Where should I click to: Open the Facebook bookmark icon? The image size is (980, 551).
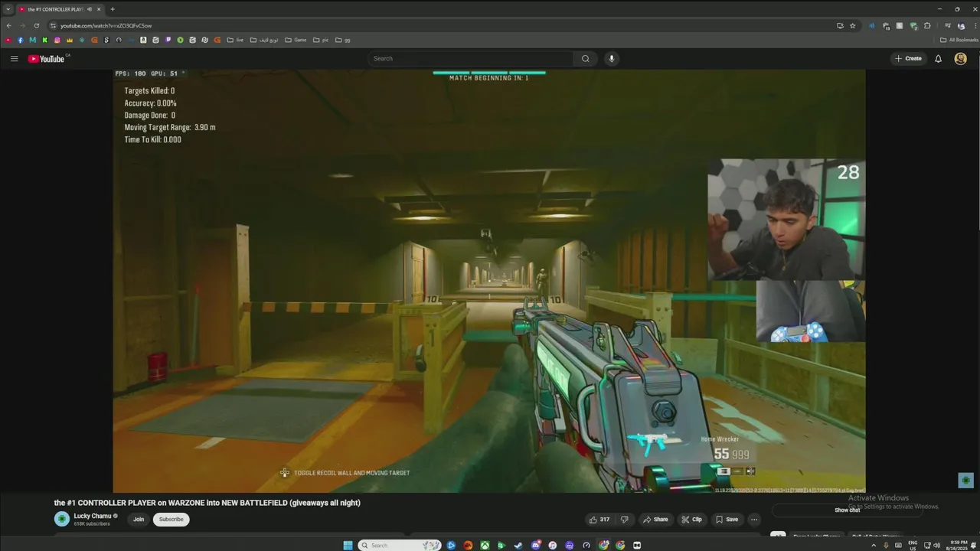tap(20, 40)
